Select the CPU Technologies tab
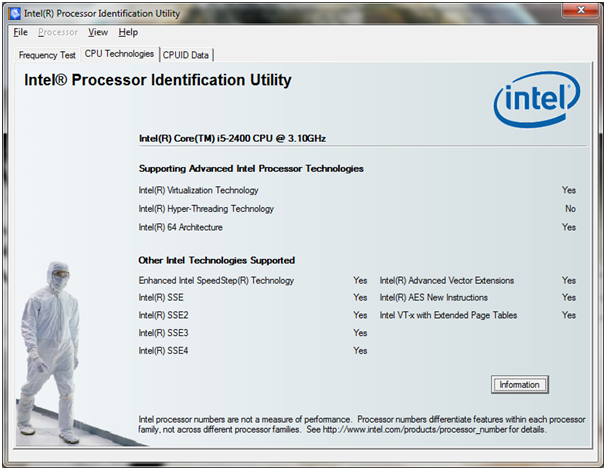This screenshot has height=470, width=606. coord(119,54)
